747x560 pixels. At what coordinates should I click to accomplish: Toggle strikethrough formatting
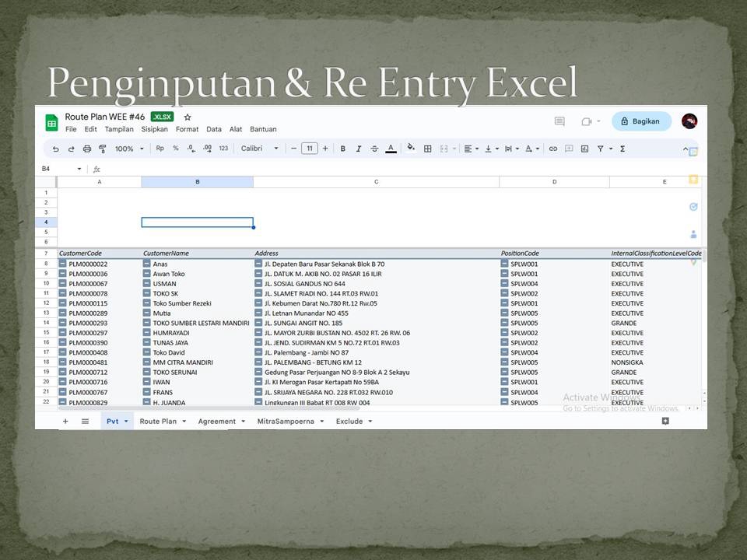coord(374,149)
